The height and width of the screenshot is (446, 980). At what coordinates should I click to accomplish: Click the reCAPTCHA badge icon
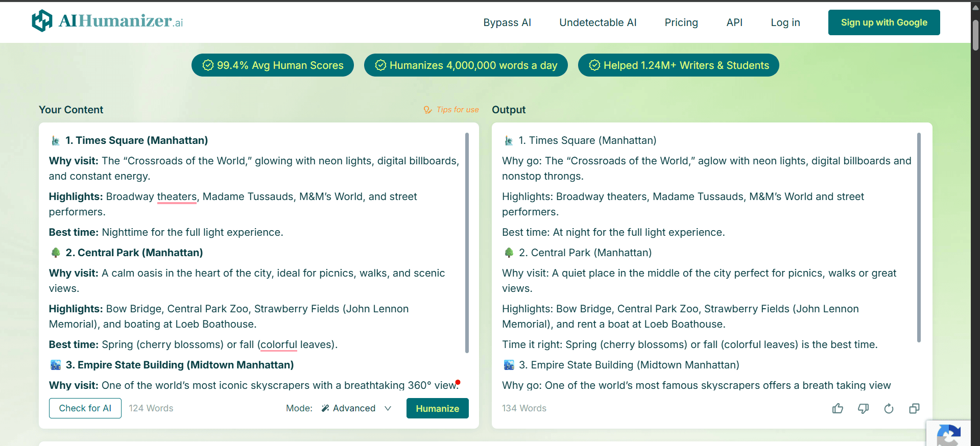(948, 435)
